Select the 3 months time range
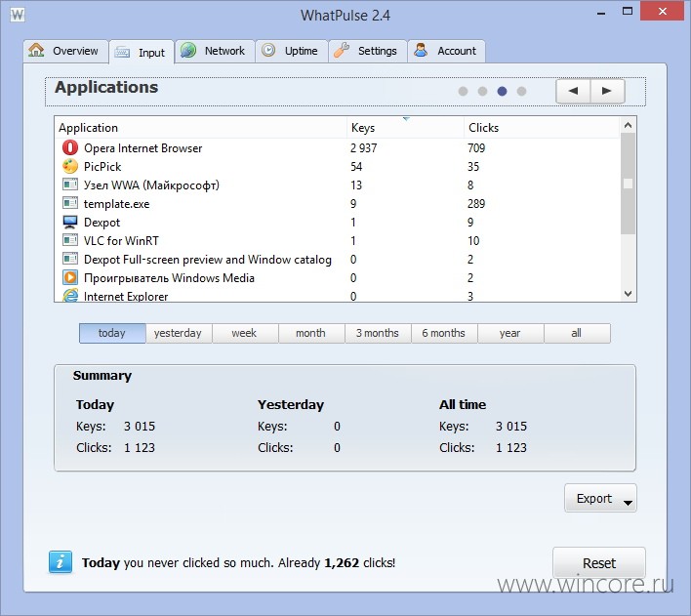The image size is (691, 616). coord(378,333)
